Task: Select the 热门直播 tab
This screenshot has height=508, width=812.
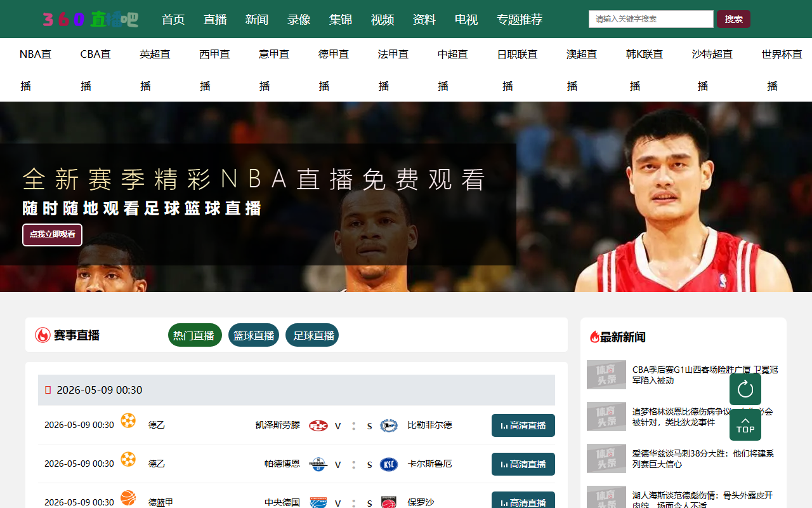Action: tap(195, 335)
